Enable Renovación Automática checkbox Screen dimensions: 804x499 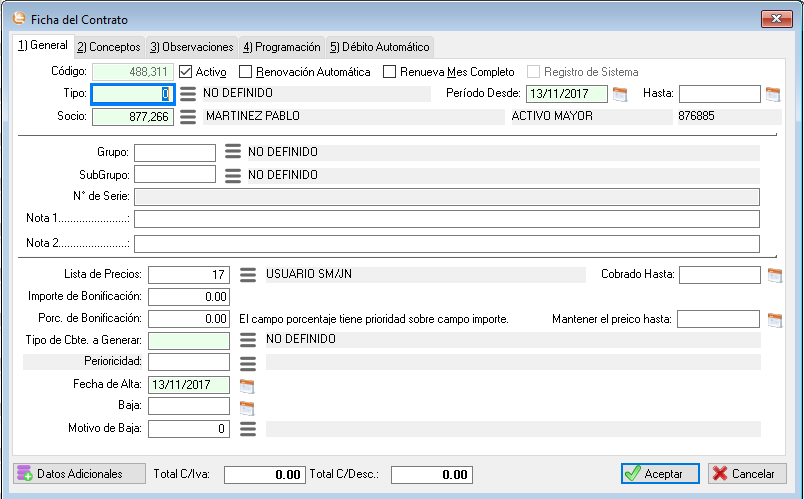tap(246, 72)
